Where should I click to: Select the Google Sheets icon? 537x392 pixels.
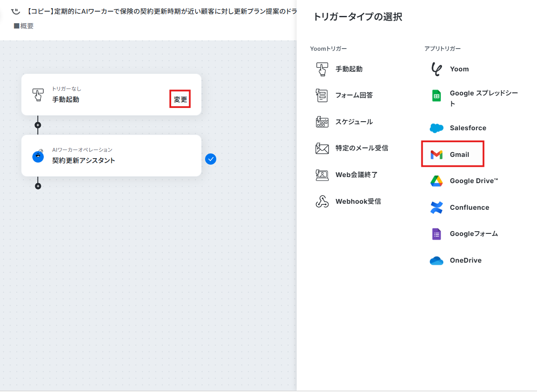tap(436, 95)
